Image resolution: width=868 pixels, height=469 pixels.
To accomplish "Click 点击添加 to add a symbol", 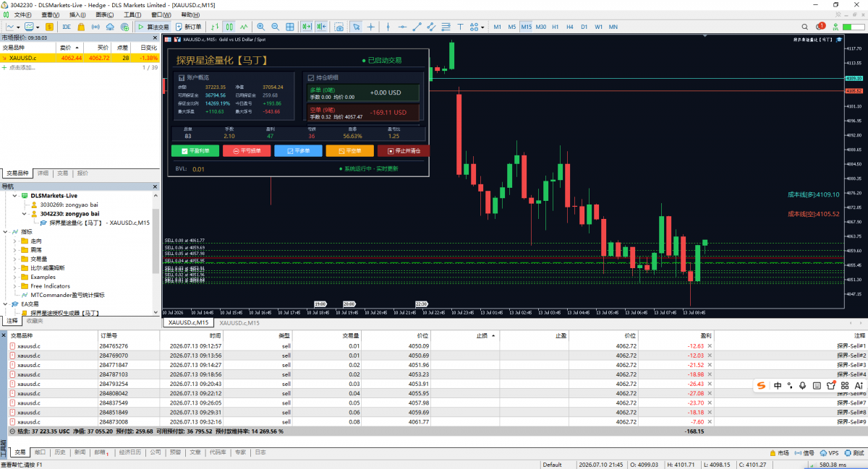I will pyautogui.click(x=22, y=67).
